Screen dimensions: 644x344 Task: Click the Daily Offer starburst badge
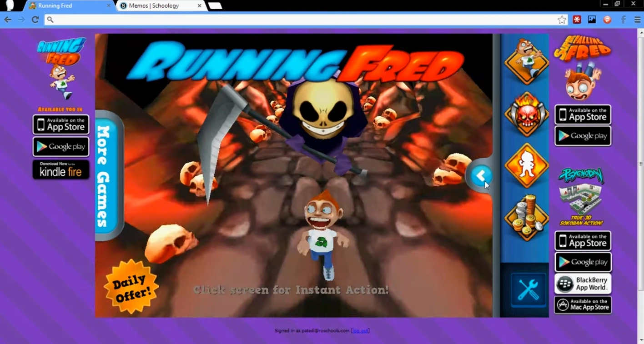131,287
